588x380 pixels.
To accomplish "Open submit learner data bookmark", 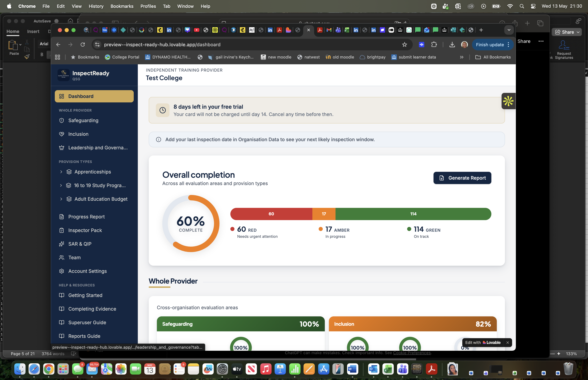I will click(x=414, y=57).
